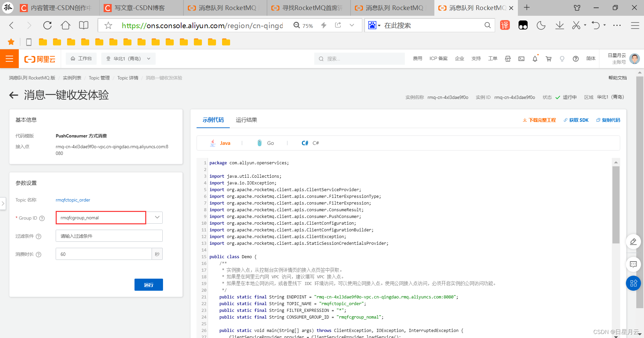Click the 过滤条件 input field

pos(109,236)
